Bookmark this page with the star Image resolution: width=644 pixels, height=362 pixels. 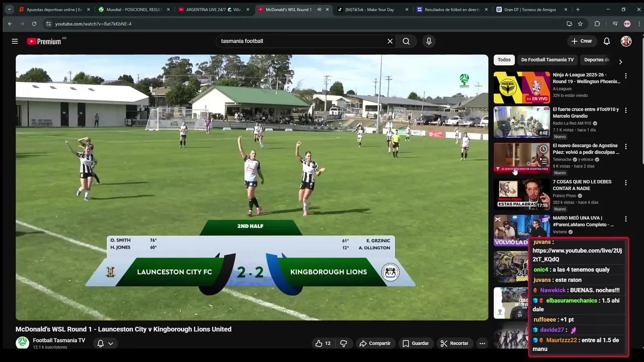pyautogui.click(x=580, y=24)
